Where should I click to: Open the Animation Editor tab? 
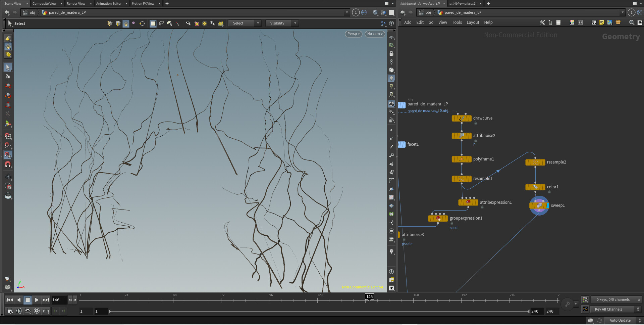tap(109, 3)
